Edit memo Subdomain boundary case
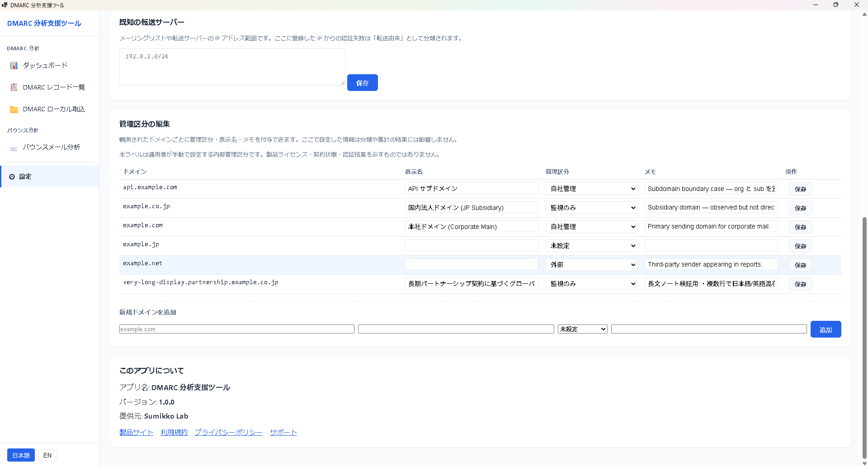The height and width of the screenshot is (467, 868). coord(711,189)
